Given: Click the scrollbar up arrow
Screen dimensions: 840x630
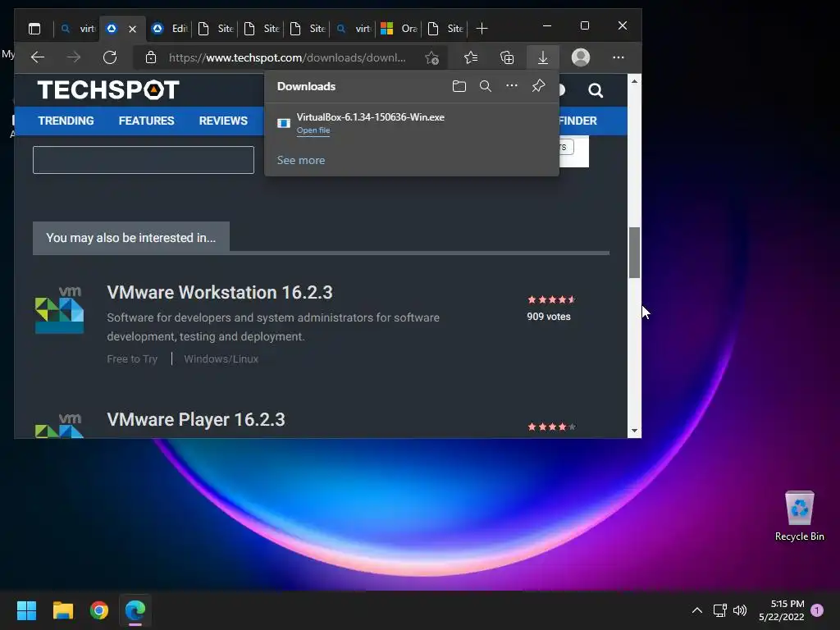Looking at the screenshot, I should pyautogui.click(x=634, y=81).
